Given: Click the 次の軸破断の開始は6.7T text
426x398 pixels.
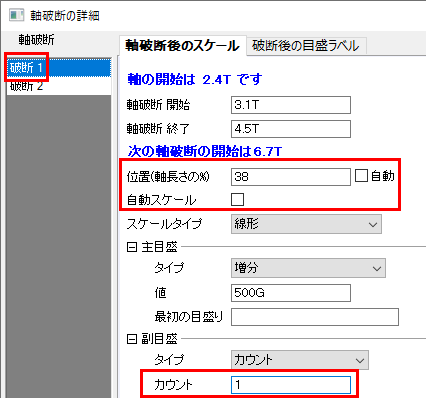Looking at the screenshot, I should coord(205,152).
